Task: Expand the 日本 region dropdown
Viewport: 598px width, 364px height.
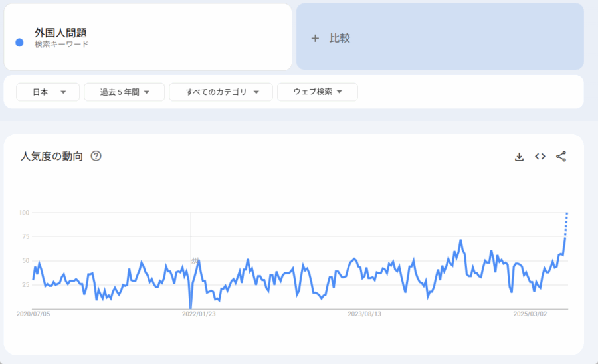Action: pyautogui.click(x=48, y=92)
